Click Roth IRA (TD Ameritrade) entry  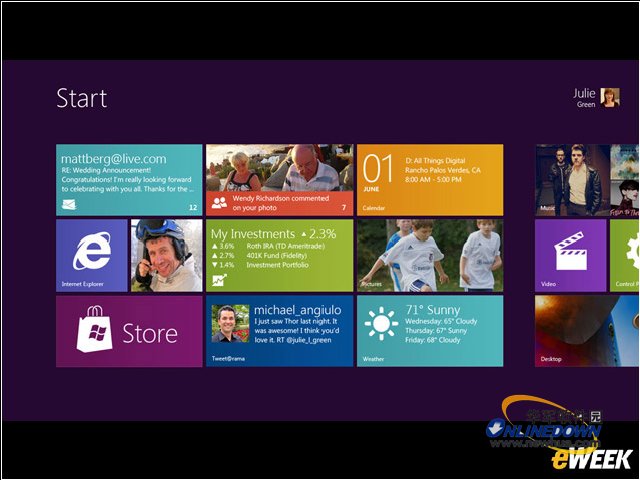pos(285,246)
